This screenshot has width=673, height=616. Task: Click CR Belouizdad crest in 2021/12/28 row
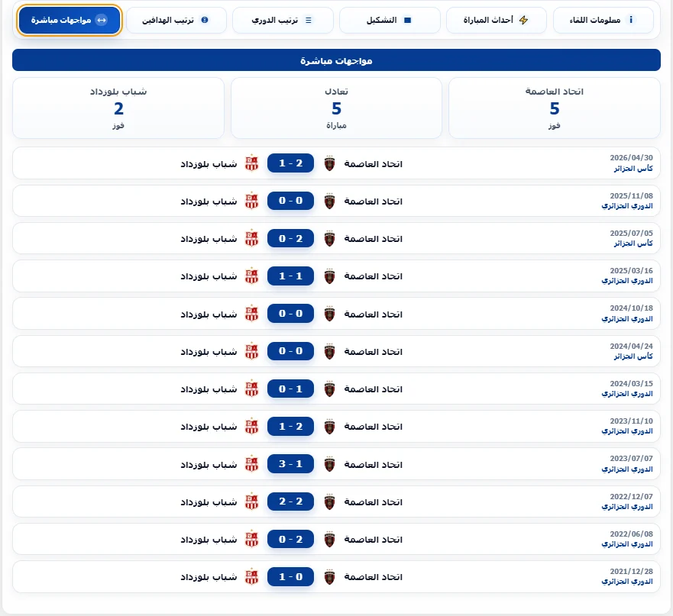click(251, 577)
